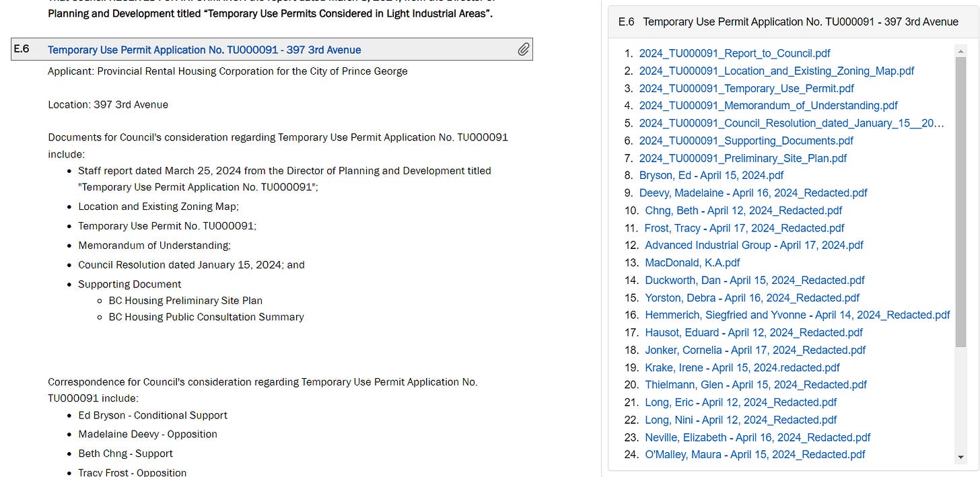Screen dimensions: 980x477
Task: Click the 'Madelaine Deevy - Opposition' bullet
Action: (147, 435)
